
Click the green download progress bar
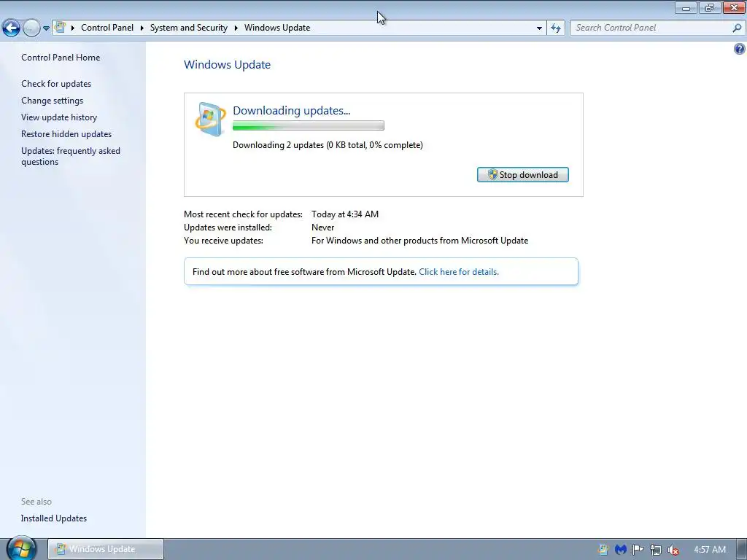tap(309, 125)
